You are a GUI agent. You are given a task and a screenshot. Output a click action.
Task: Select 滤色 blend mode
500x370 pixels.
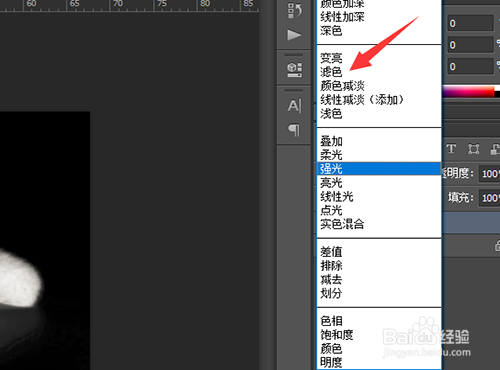point(379,72)
